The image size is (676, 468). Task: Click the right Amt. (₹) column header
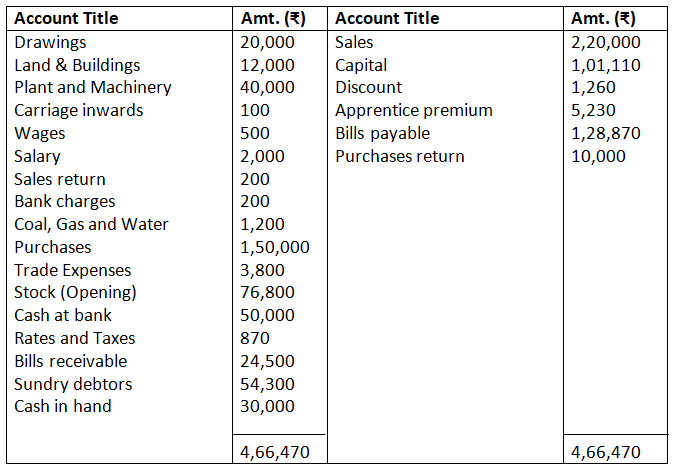(603, 18)
